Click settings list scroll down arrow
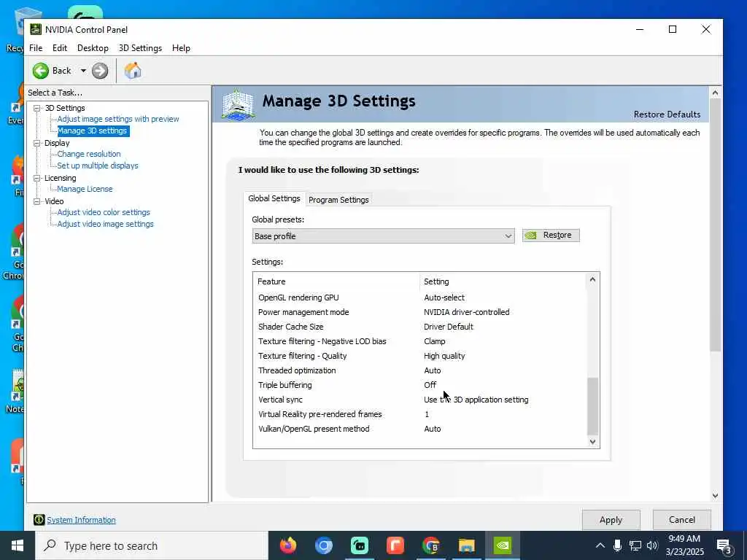 pyautogui.click(x=592, y=441)
